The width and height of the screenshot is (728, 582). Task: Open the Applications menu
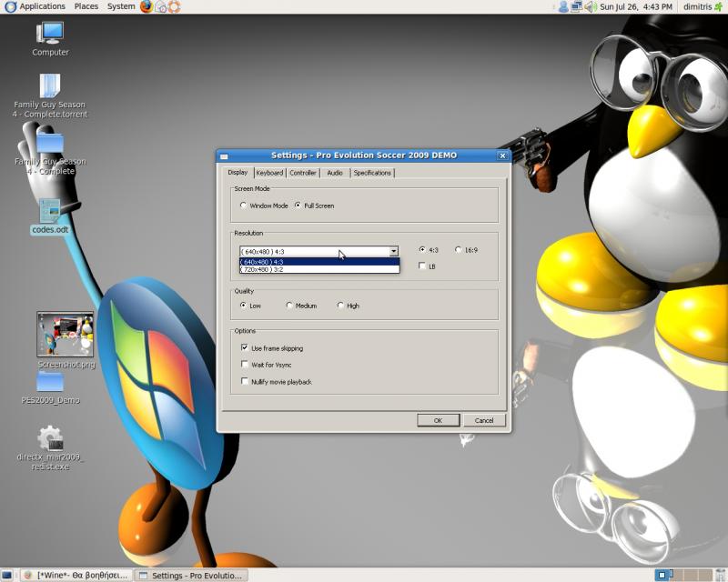pos(35,6)
